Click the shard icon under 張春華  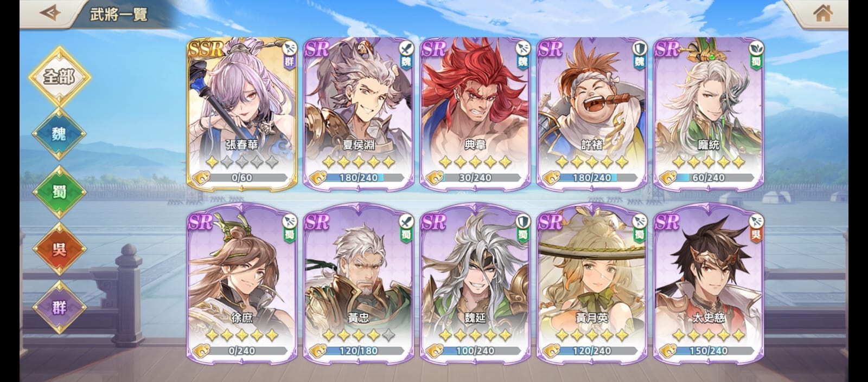[201, 177]
